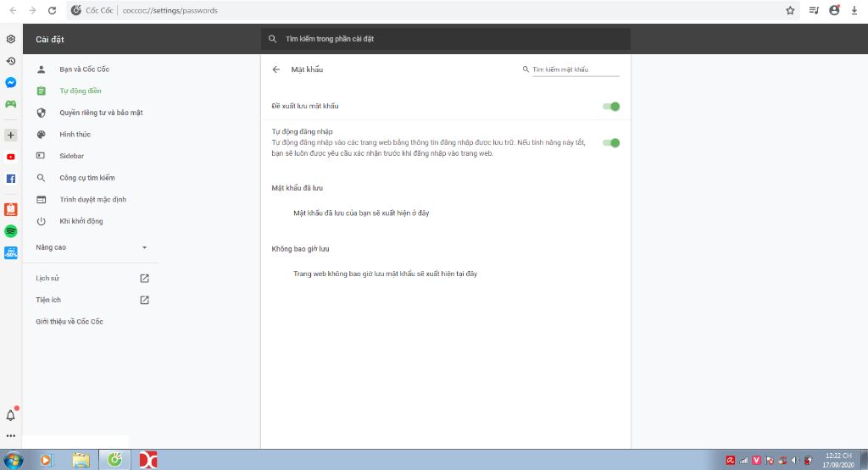Image resolution: width=868 pixels, height=470 pixels.
Task: Click the Không bao giờ lưu heading
Action: click(x=301, y=249)
